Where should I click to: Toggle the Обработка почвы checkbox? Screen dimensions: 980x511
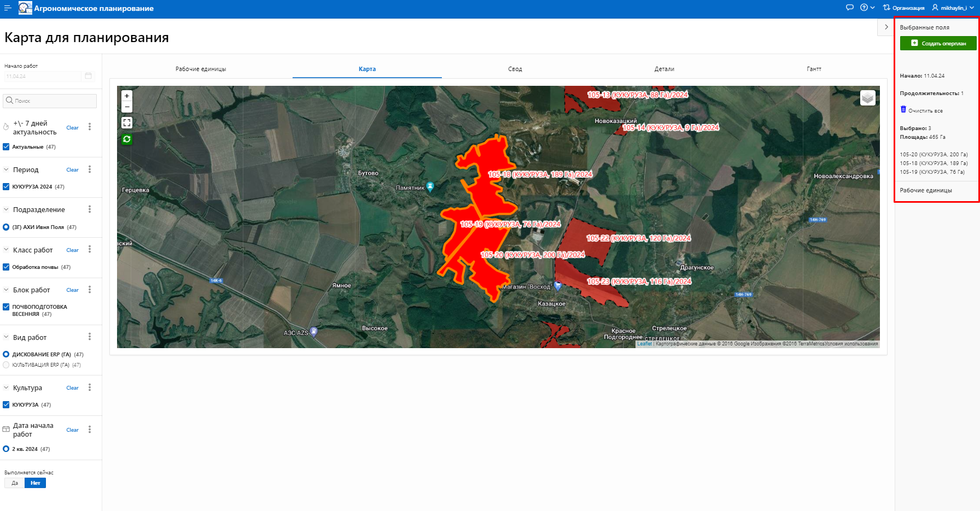click(7, 267)
